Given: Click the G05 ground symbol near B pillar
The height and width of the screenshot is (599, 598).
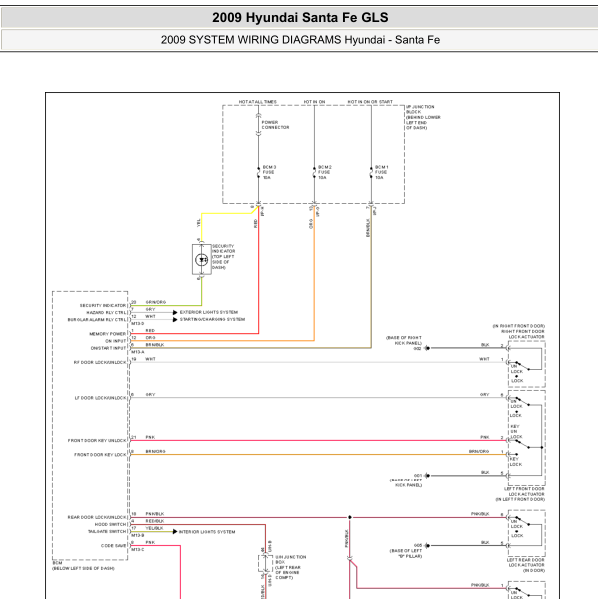Looking at the screenshot, I should tap(427, 546).
